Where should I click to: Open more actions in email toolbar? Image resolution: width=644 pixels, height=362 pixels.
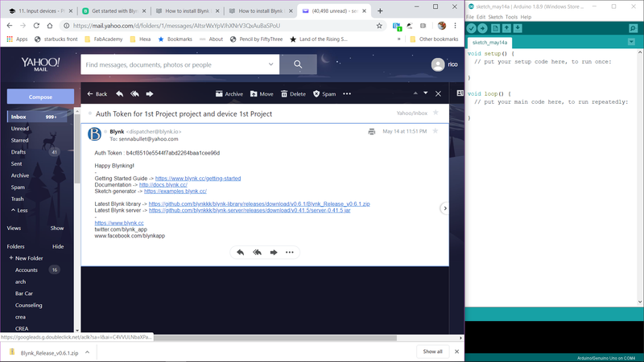(347, 94)
